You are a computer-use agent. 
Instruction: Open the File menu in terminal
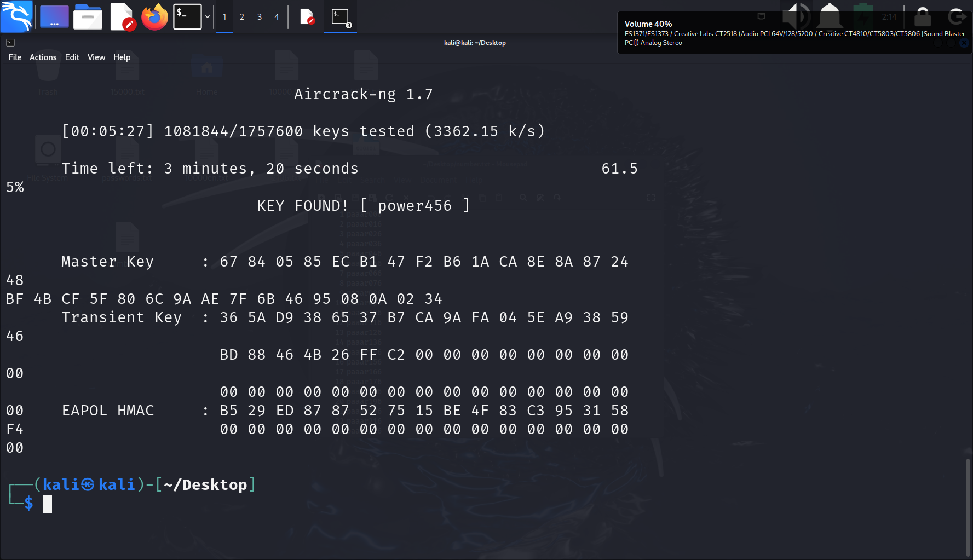tap(15, 57)
